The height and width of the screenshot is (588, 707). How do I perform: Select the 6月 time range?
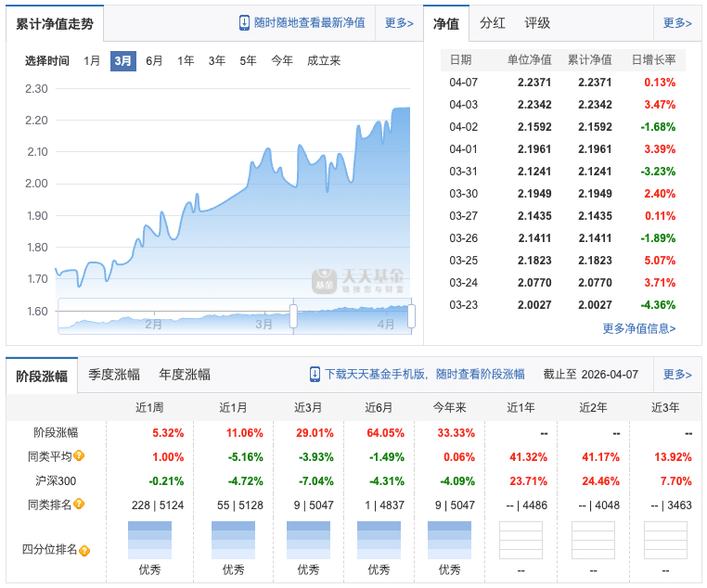coord(154,60)
